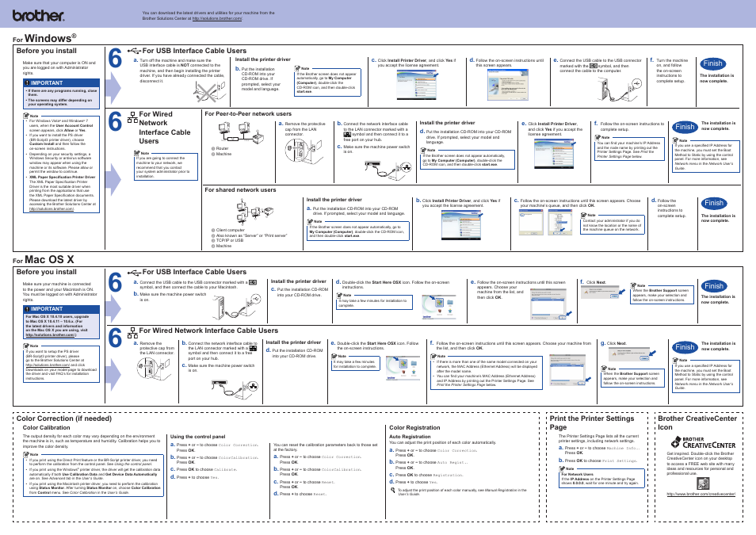Open the solutions.brother.com link in Windows XML Paper note
Image resolution: width=756 pixels, height=535 pixels.
point(51,209)
